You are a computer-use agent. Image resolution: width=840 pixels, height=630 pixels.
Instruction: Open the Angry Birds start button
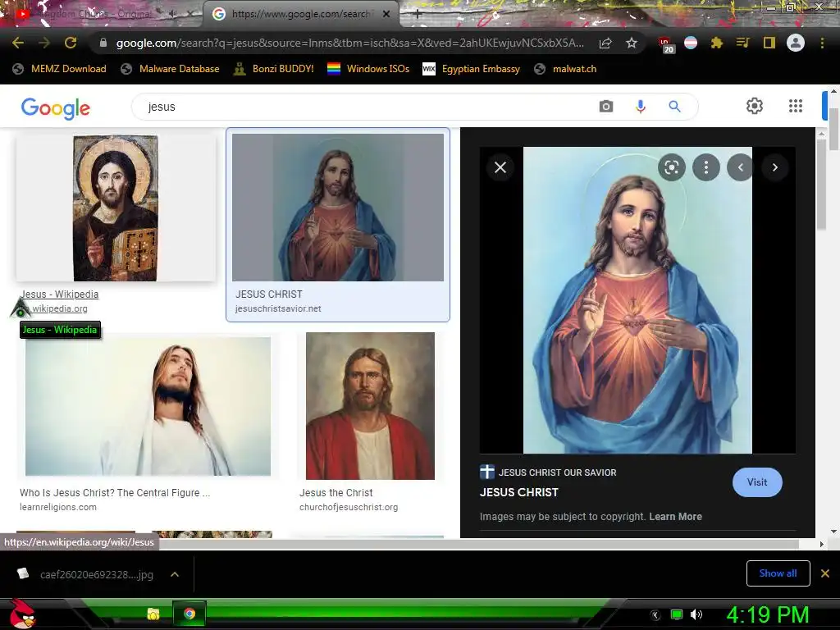22,614
